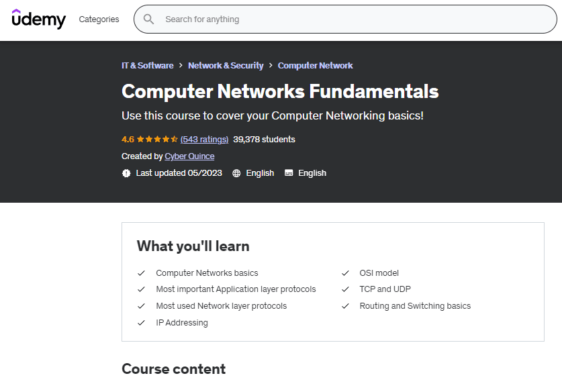562x392 pixels.
Task: Open the Categories menu
Action: point(99,19)
